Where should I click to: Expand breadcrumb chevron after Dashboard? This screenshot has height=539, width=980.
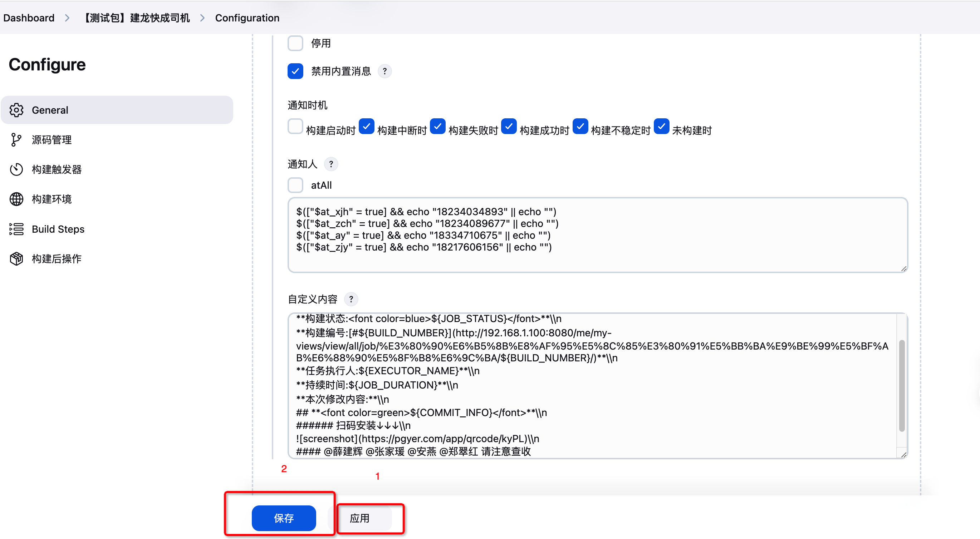(x=67, y=18)
